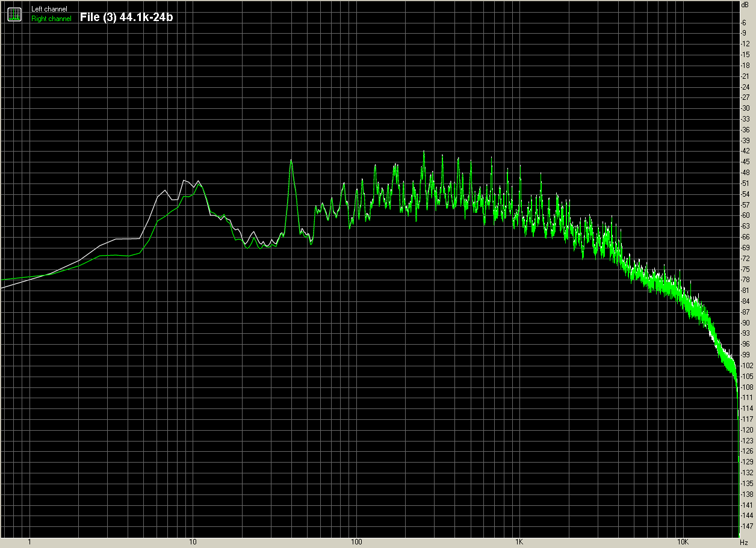Click the '10K' frequency axis label
756x548 pixels.
[683, 542]
